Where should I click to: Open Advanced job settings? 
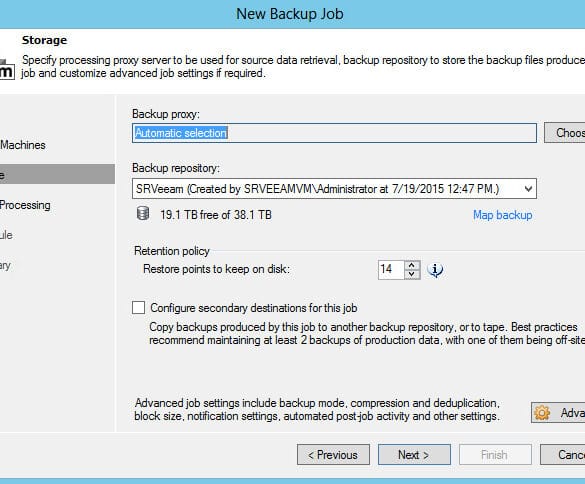pyautogui.click(x=558, y=413)
